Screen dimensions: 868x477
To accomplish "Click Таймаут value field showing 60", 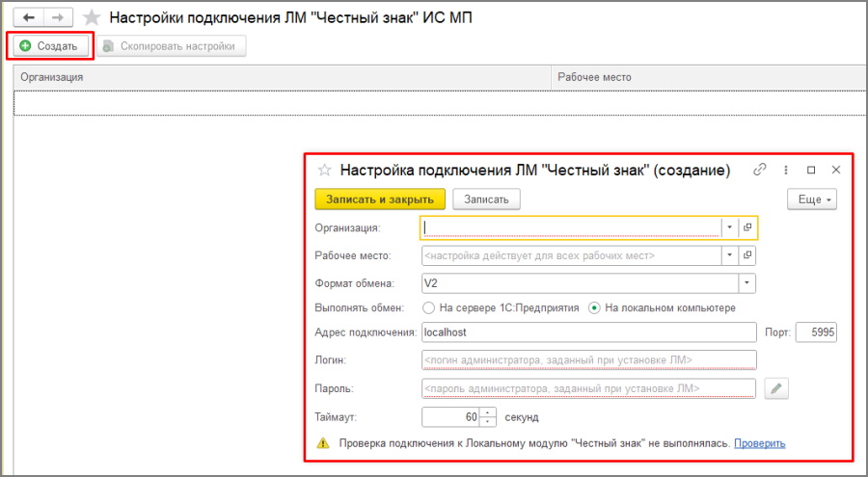I will coord(450,417).
